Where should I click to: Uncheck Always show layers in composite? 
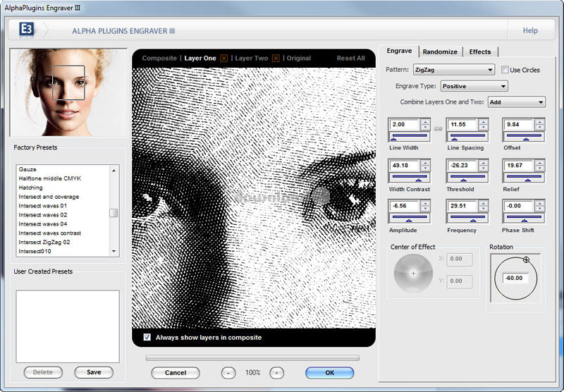pos(147,337)
